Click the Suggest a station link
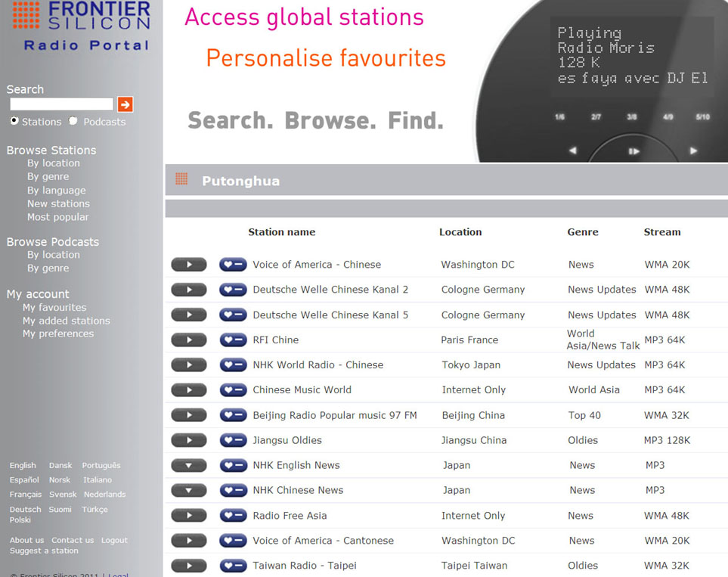The image size is (728, 577). [44, 551]
